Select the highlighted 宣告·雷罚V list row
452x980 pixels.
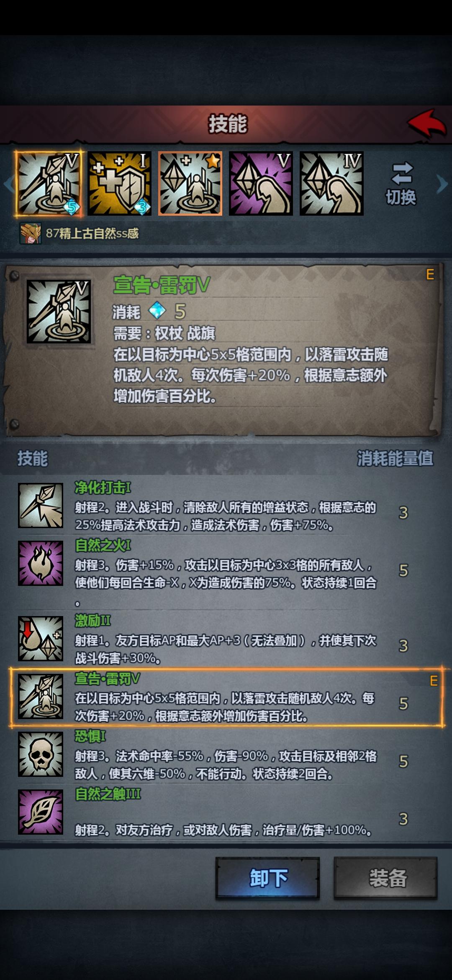click(226, 697)
